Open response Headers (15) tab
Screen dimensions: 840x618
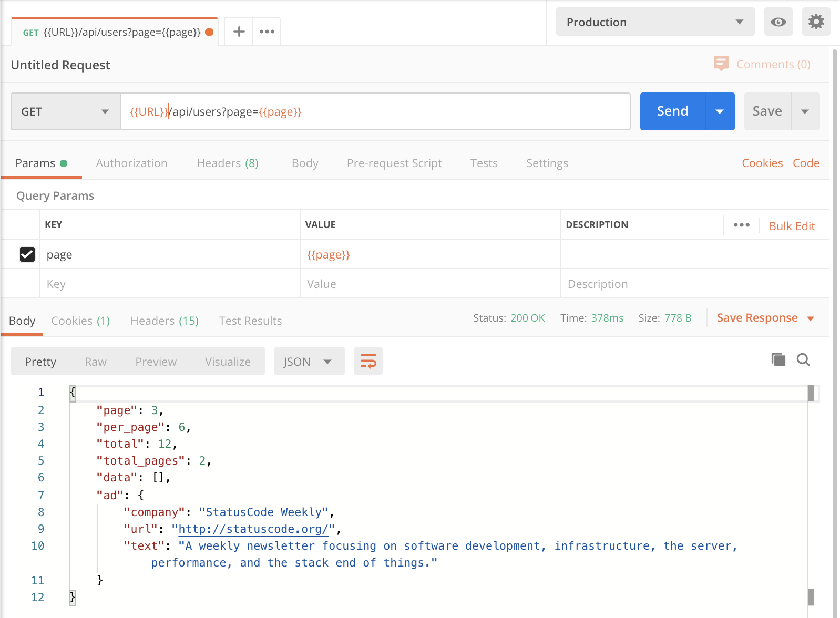(x=165, y=321)
